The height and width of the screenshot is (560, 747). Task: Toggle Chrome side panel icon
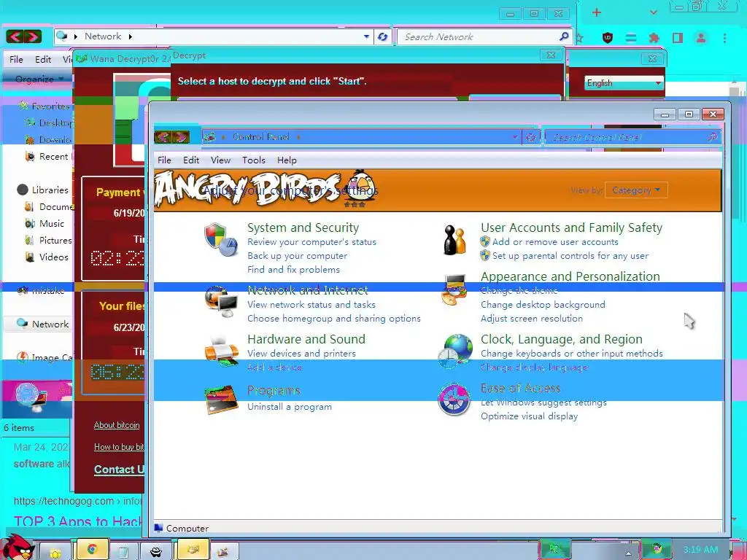[x=678, y=38]
